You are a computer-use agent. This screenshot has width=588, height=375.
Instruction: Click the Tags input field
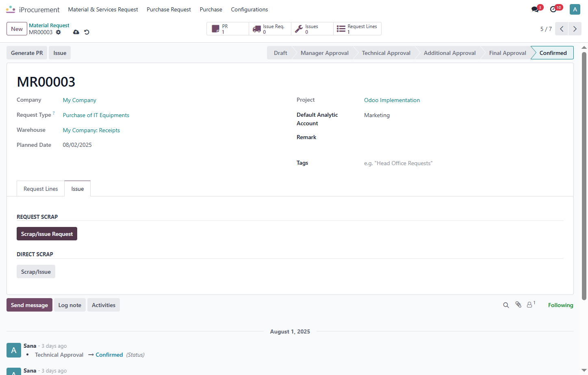pyautogui.click(x=463, y=163)
